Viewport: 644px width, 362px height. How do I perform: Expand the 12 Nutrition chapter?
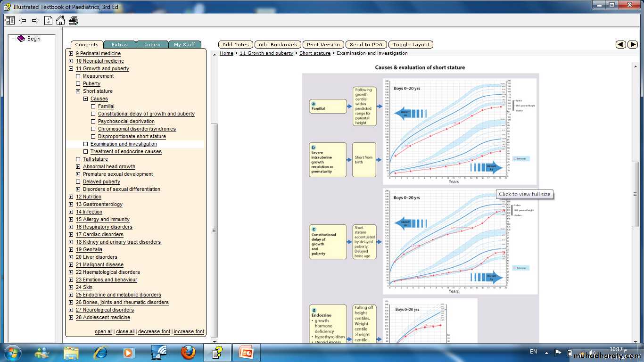point(71,197)
